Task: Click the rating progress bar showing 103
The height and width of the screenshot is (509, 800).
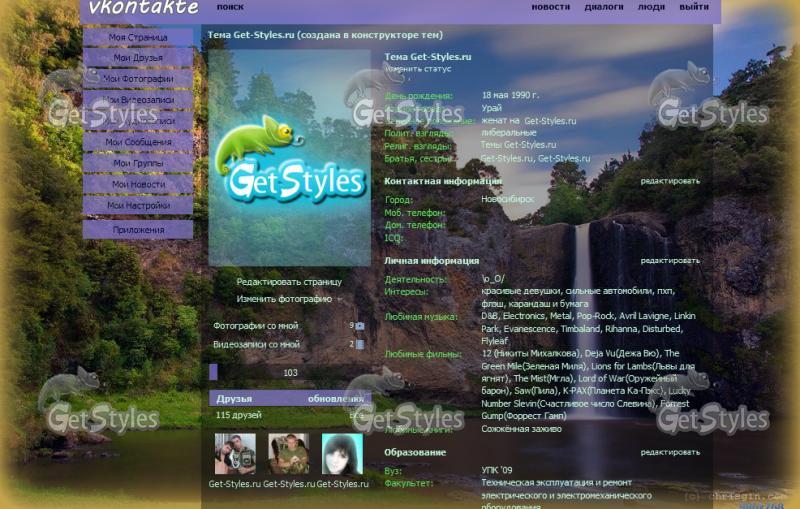Action: (289, 372)
